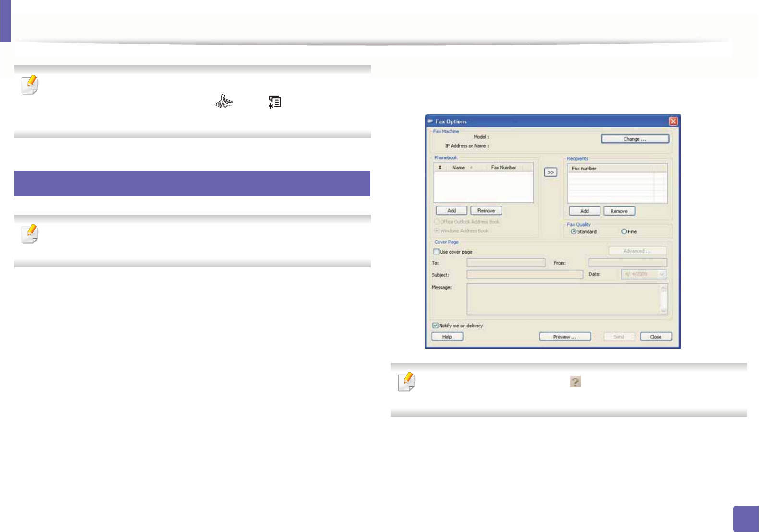Click Add under the Recipients list
The height and width of the screenshot is (532, 759).
[x=585, y=211]
